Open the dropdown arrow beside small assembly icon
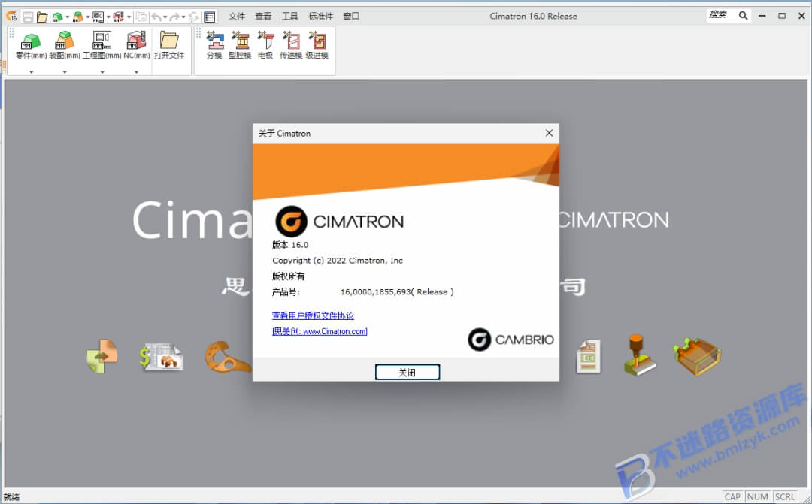812x504 pixels. click(88, 17)
